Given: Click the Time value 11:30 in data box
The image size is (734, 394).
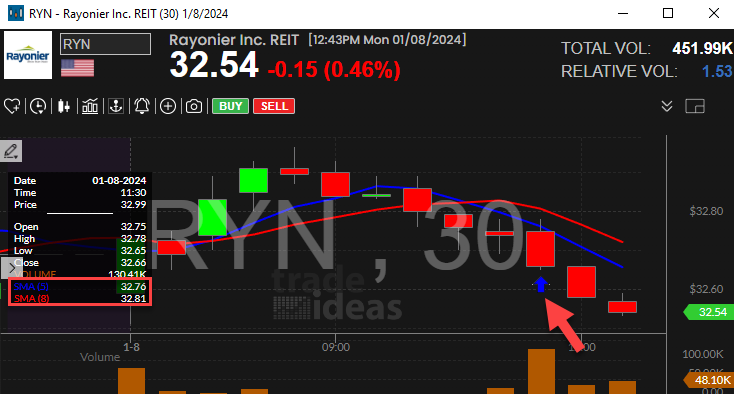Looking at the screenshot, I should pos(133,192).
